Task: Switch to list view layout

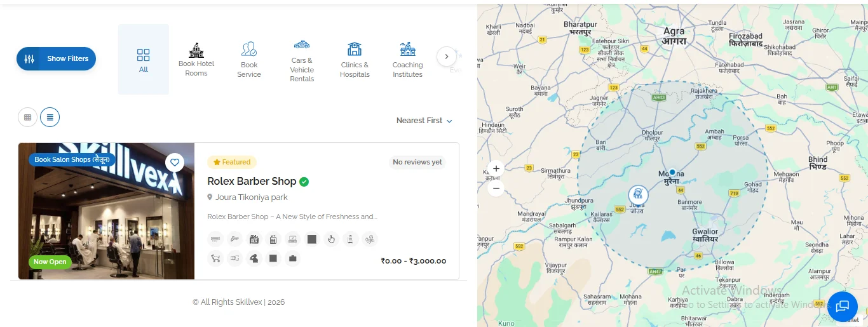Action: (50, 117)
